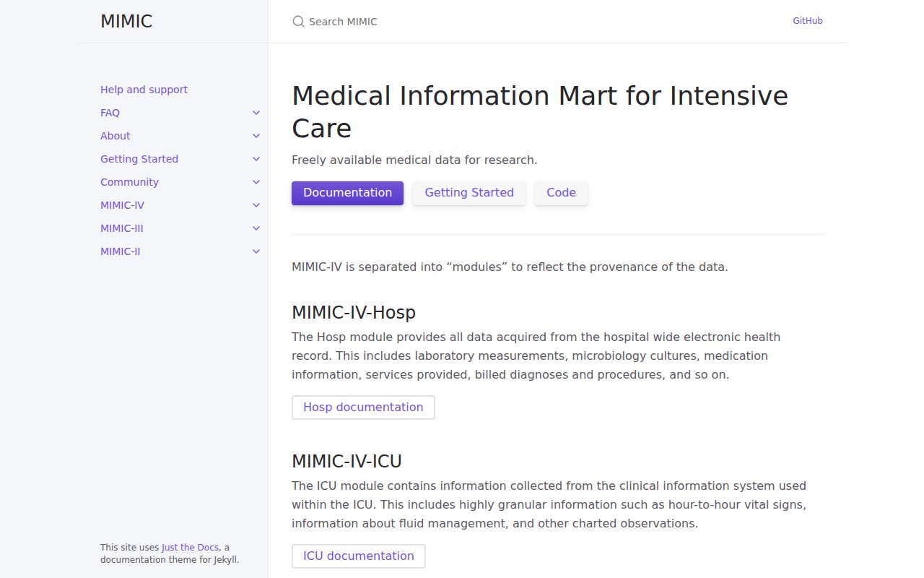The height and width of the screenshot is (578, 924).
Task: Click the Getting Started button
Action: pyautogui.click(x=469, y=193)
